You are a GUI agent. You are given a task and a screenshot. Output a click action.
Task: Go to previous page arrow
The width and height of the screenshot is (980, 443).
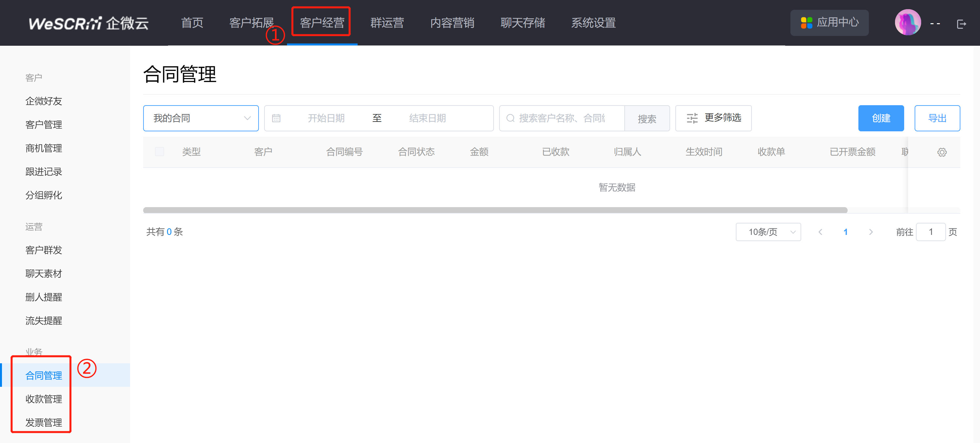click(x=820, y=232)
